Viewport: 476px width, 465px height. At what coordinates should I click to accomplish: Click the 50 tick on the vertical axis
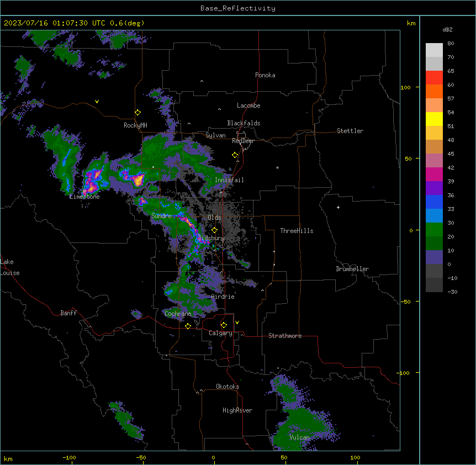(x=408, y=158)
